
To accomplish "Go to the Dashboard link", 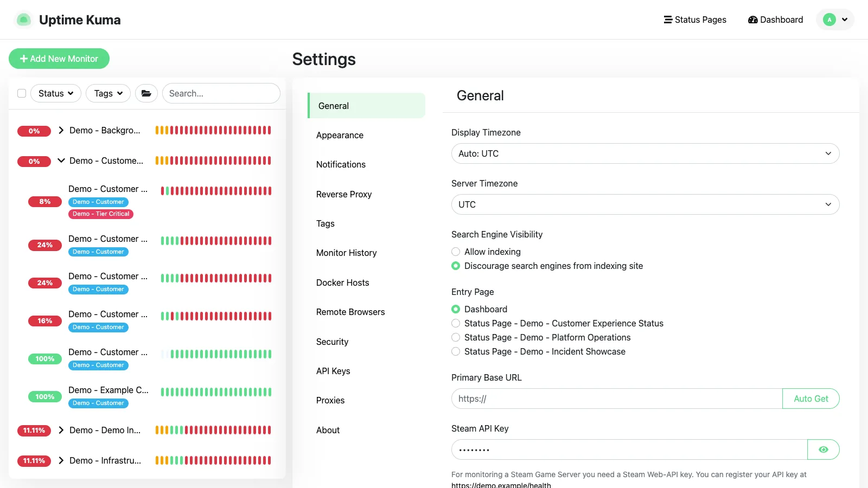I will (x=775, y=20).
